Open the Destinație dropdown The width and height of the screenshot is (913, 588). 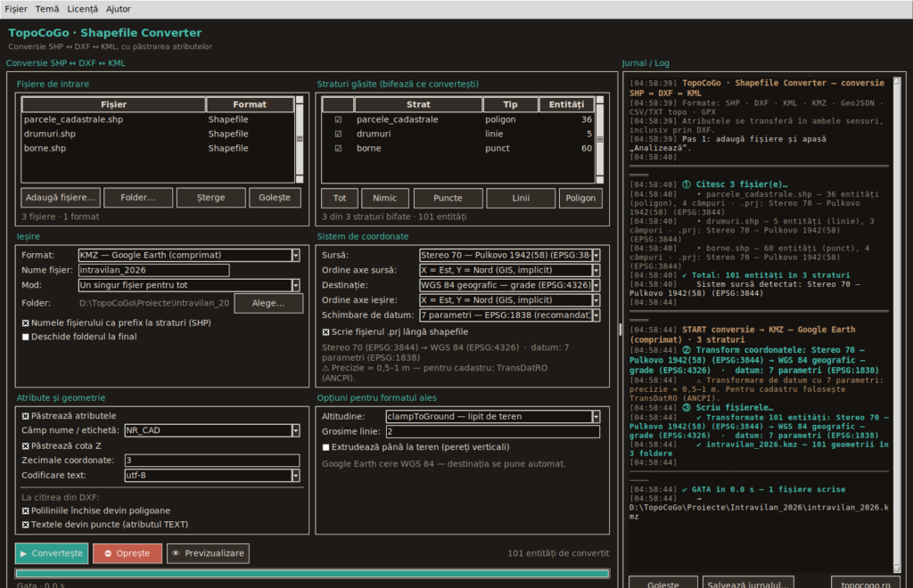509,285
